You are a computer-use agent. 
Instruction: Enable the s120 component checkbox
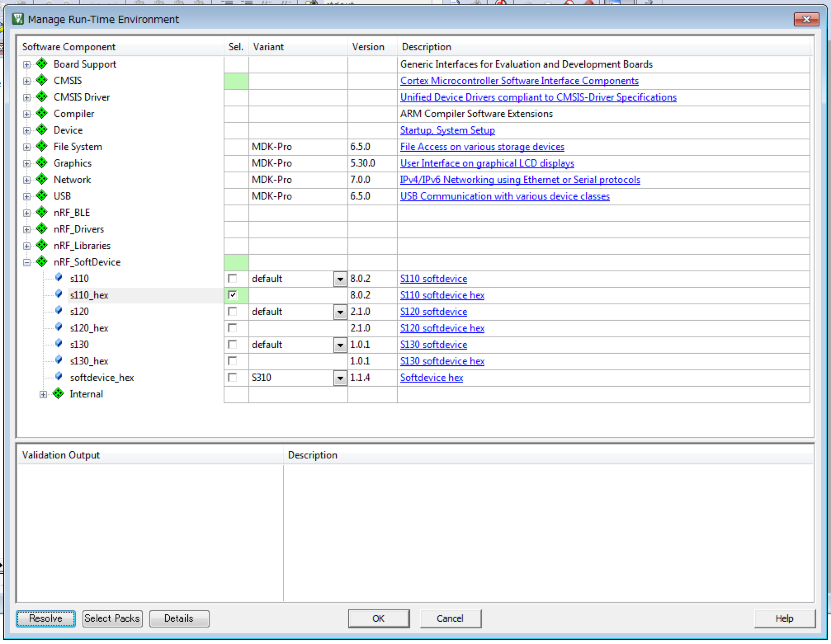[x=233, y=311]
